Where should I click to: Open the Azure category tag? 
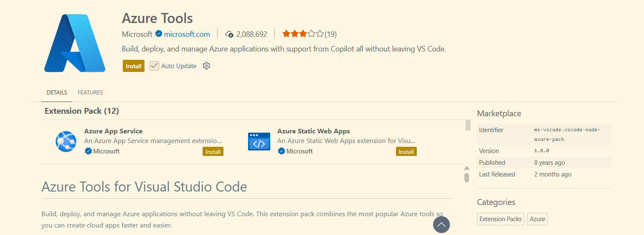pyautogui.click(x=538, y=219)
